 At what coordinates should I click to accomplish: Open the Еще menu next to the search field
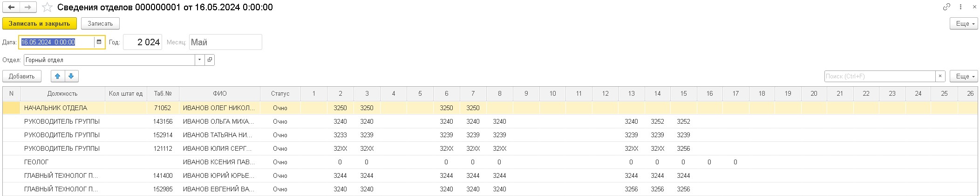point(962,76)
